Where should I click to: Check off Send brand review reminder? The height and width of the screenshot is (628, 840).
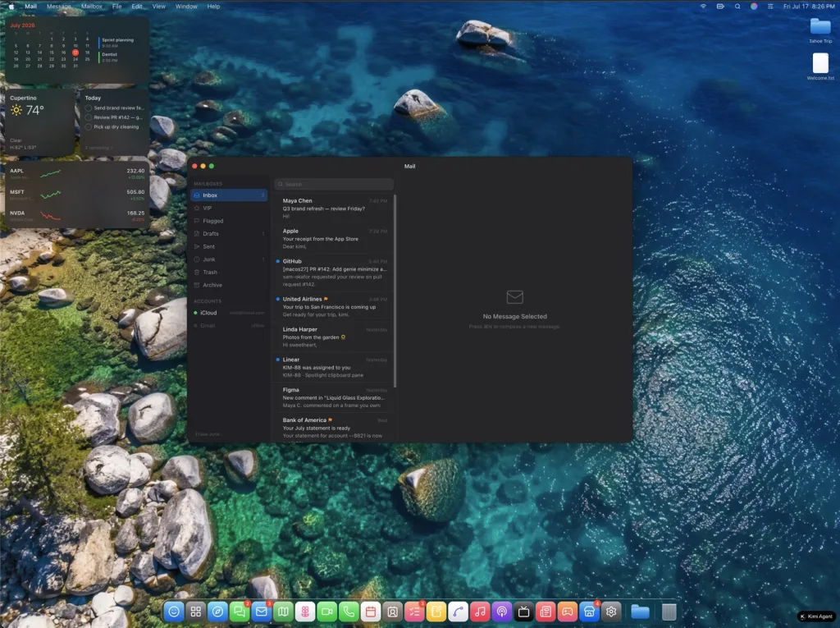(89, 108)
